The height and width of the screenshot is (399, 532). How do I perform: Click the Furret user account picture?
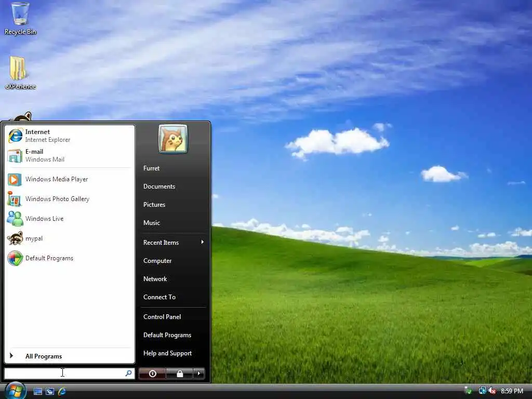pos(172,139)
